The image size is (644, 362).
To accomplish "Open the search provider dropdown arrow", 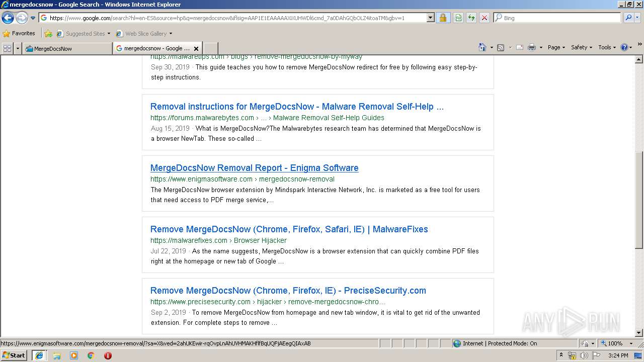I will pyautogui.click(x=637, y=18).
